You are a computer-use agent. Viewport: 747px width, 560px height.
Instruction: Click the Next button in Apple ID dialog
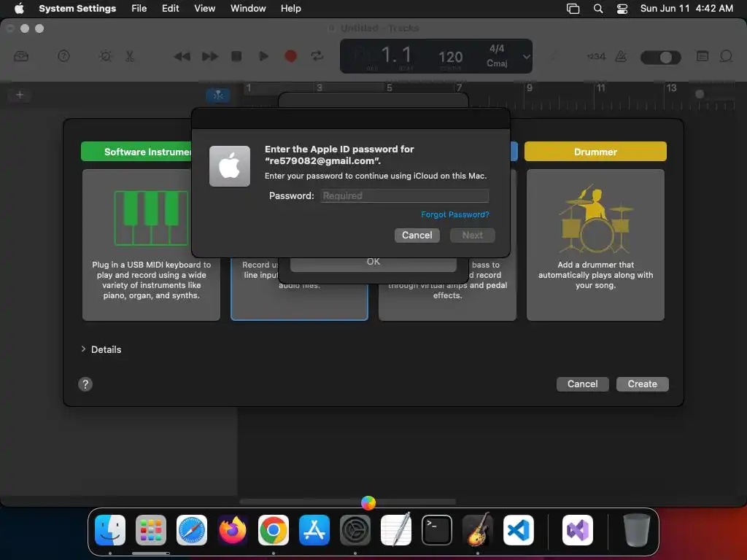click(x=472, y=236)
